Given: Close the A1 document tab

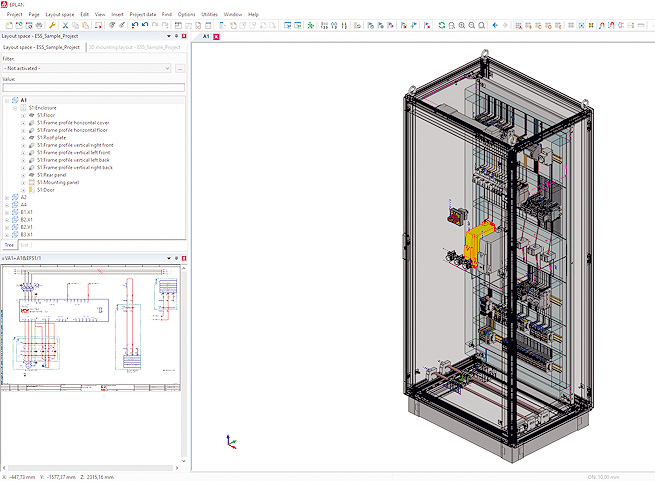Looking at the screenshot, I should [x=216, y=37].
